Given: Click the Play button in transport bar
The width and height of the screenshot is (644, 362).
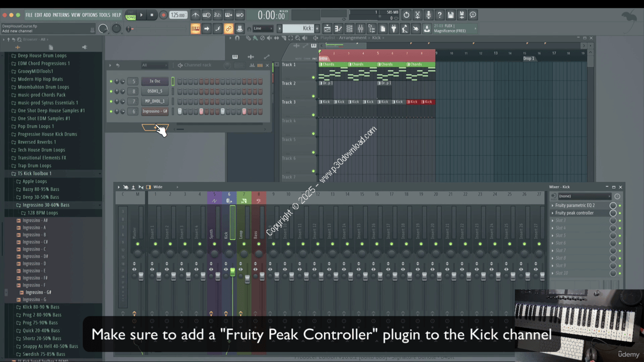Looking at the screenshot, I should [x=141, y=15].
